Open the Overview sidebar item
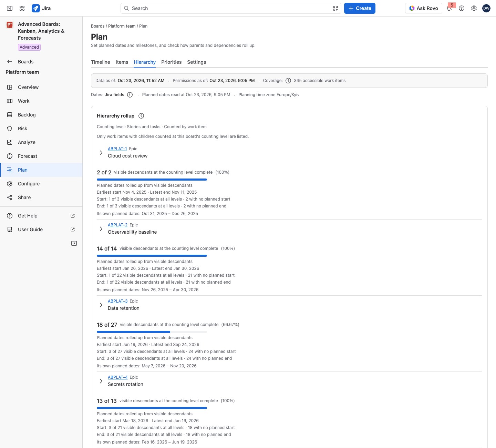 [x=41, y=87]
